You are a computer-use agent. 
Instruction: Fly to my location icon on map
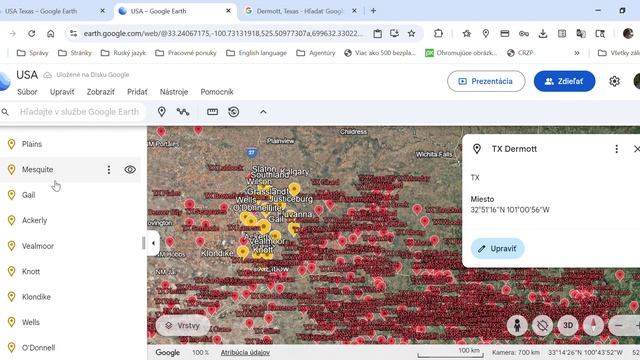(542, 325)
